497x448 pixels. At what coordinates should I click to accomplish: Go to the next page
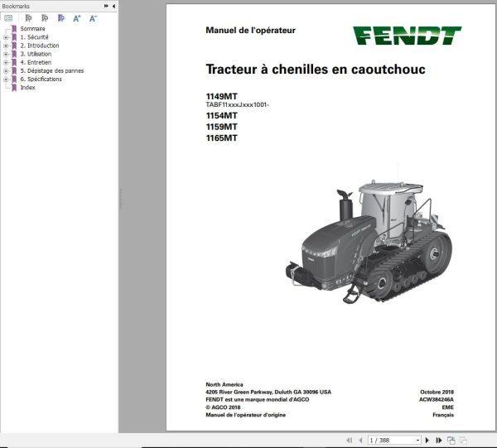427,440
